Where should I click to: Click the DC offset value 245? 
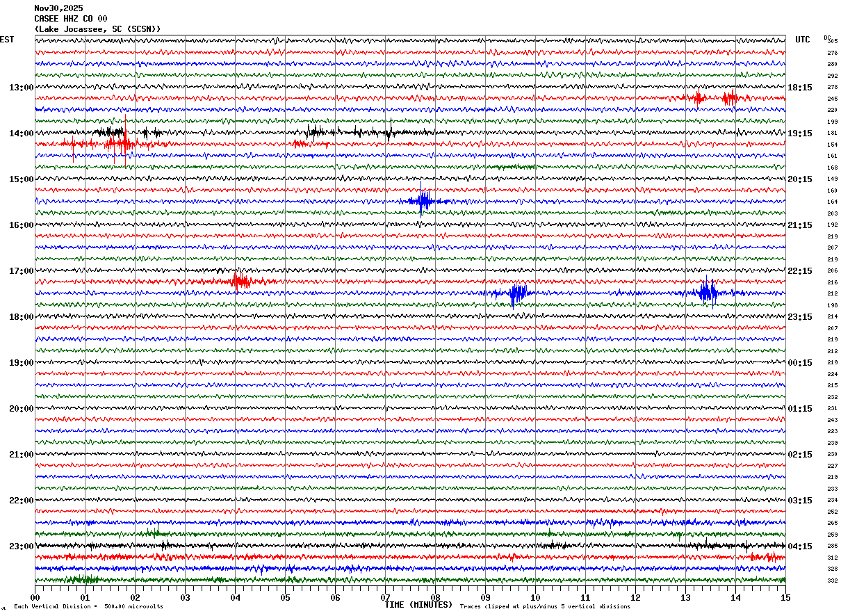pyautogui.click(x=832, y=99)
